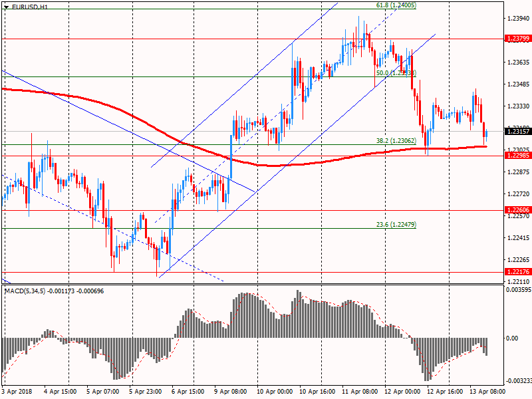532x399 pixels.
Task: Click the MACD scale value 0.003595
Action: (x=519, y=290)
